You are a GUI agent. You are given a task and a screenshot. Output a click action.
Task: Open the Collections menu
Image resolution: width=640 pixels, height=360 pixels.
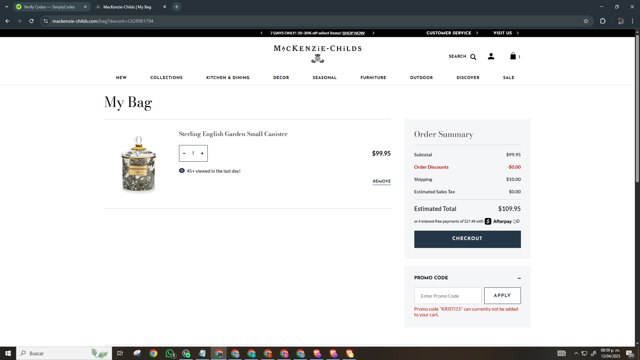pos(166,78)
